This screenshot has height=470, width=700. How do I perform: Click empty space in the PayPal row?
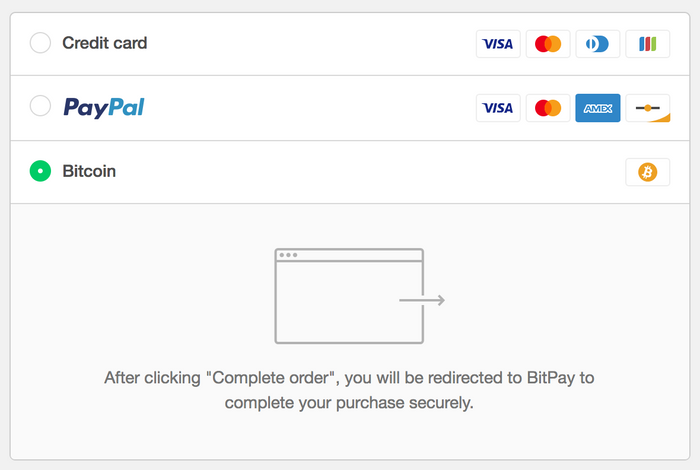[x=310, y=108]
